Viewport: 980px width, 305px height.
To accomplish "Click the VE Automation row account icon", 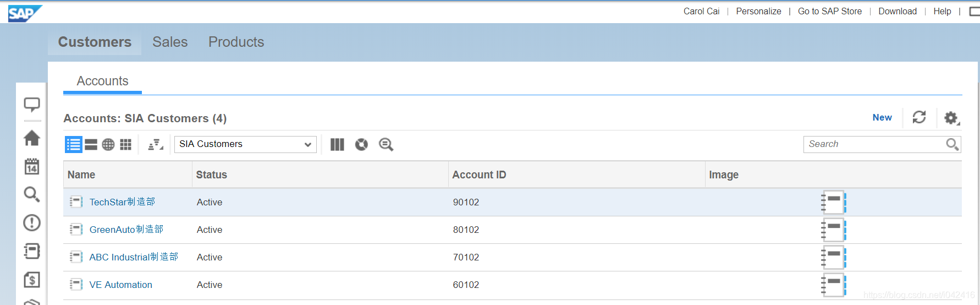I will point(76,285).
